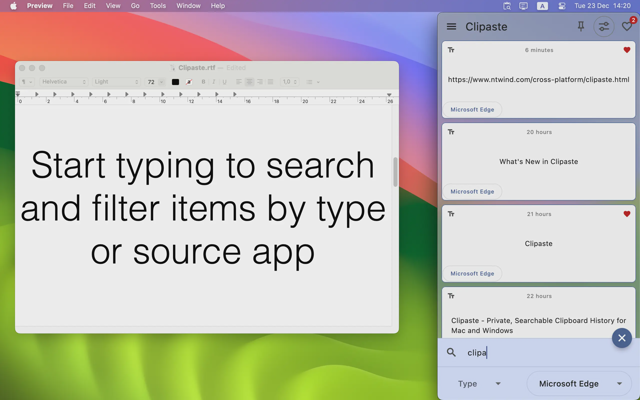
Task: Open the File menu
Action: 68,6
